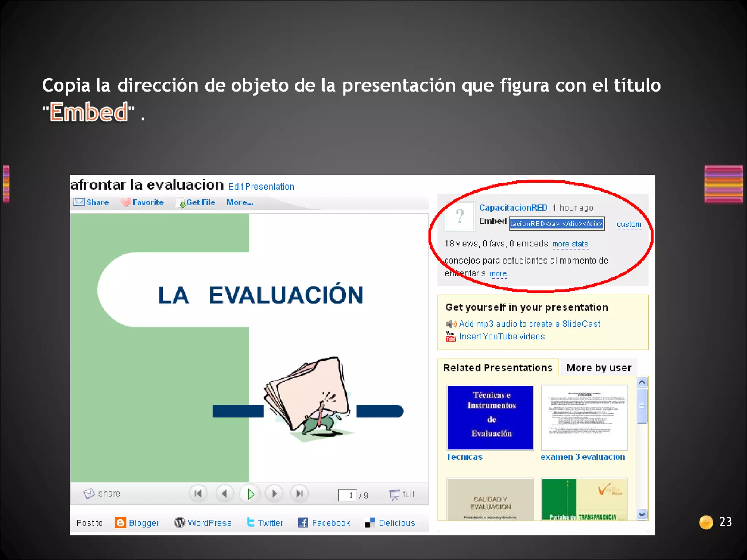The height and width of the screenshot is (560, 747).
Task: Open the custom embed link
Action: point(628,224)
